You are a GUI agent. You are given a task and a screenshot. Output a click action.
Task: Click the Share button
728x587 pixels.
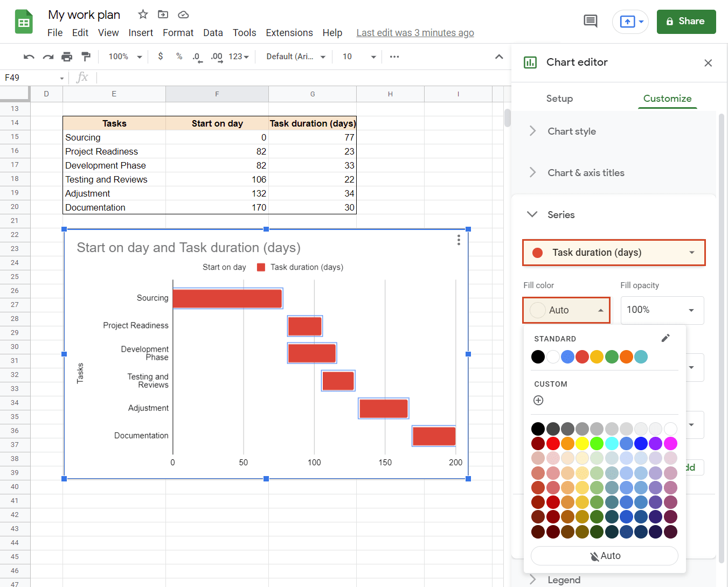point(686,22)
